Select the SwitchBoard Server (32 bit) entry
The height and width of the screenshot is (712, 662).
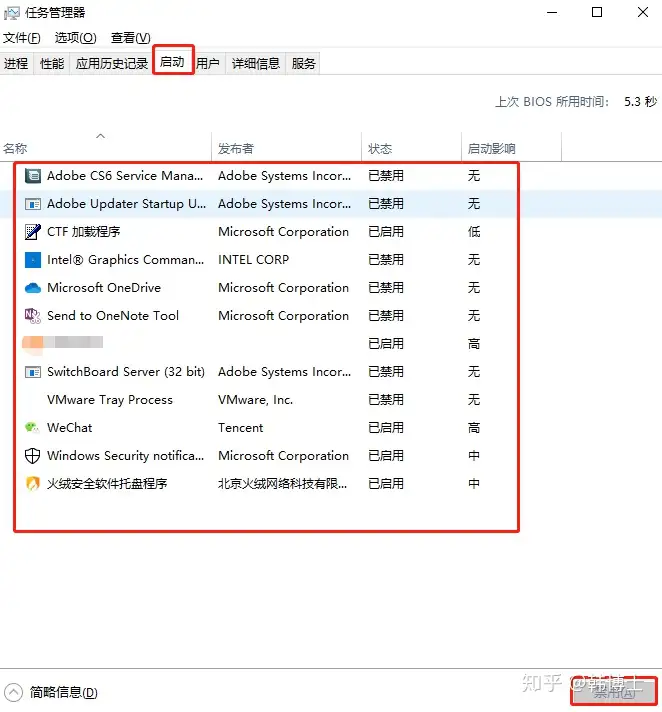click(x=126, y=372)
